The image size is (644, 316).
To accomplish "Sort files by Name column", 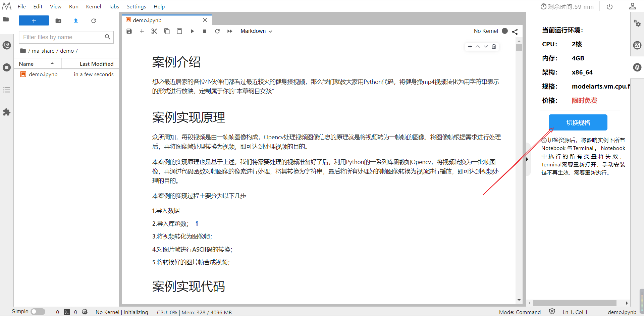I will (37, 64).
